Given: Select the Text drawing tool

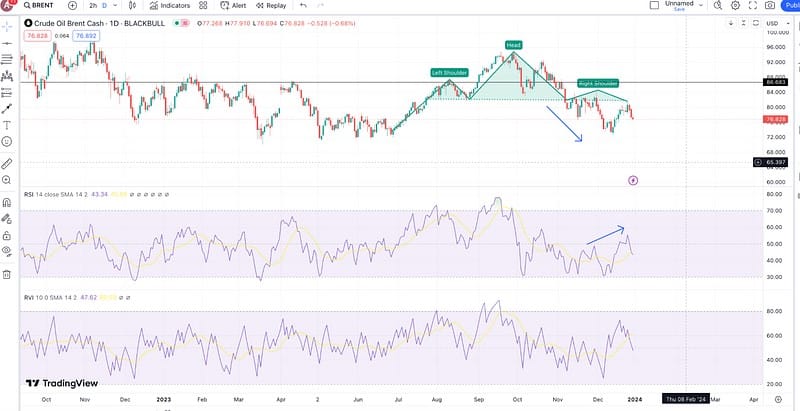Looking at the screenshot, I should (7, 125).
